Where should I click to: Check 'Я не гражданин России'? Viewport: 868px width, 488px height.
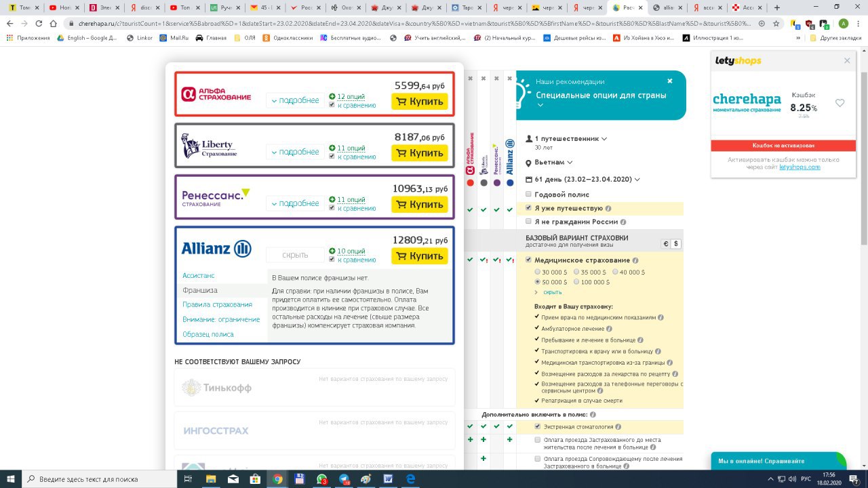point(529,222)
